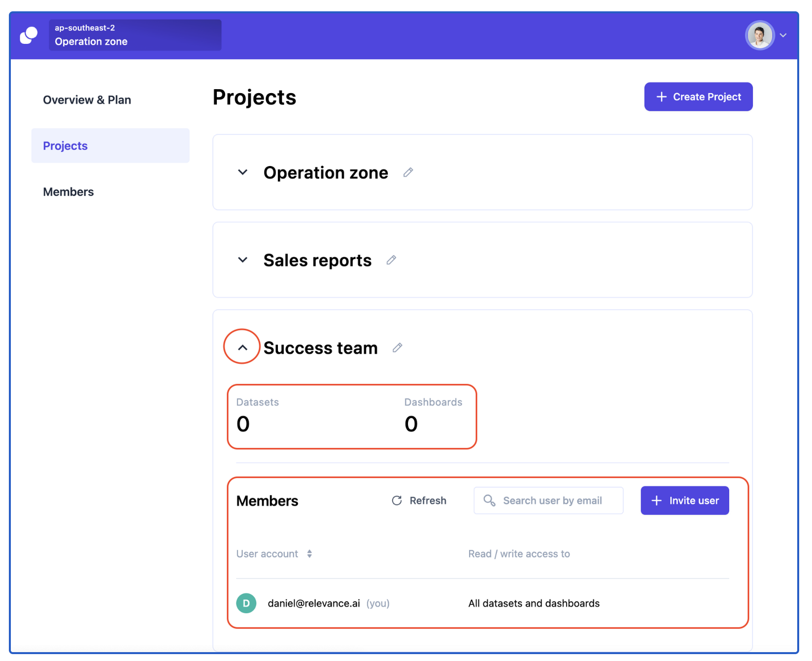Image resolution: width=812 pixels, height=661 pixels.
Task: Click the Success team project title
Action: click(x=321, y=348)
